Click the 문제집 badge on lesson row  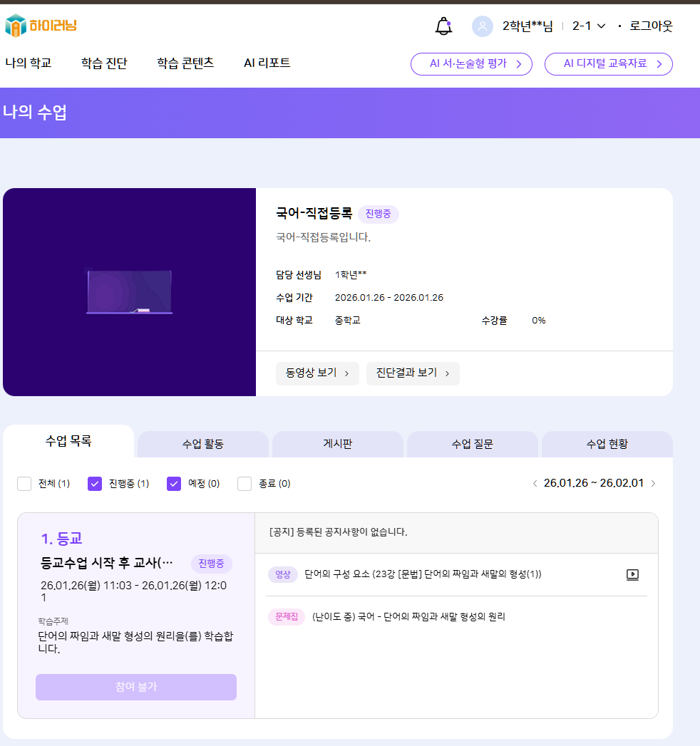(x=287, y=616)
